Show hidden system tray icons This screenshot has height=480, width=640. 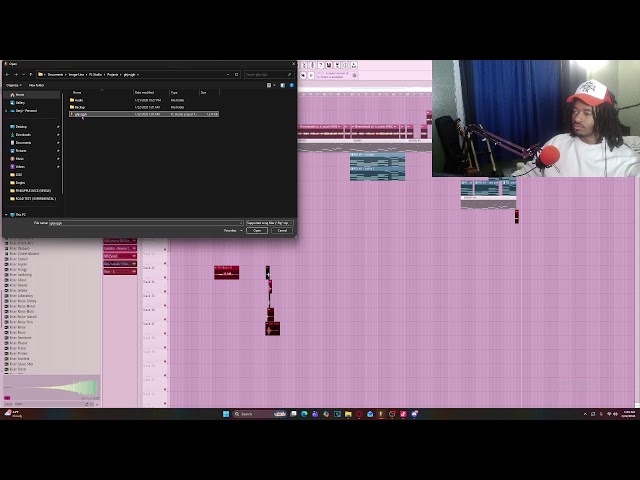[x=585, y=414]
